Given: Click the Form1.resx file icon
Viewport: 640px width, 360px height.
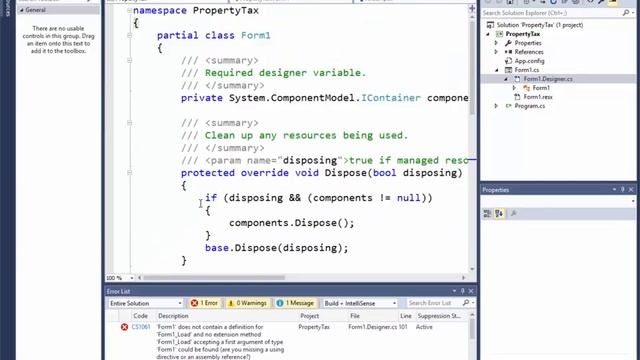Looking at the screenshot, I should pos(517,97).
